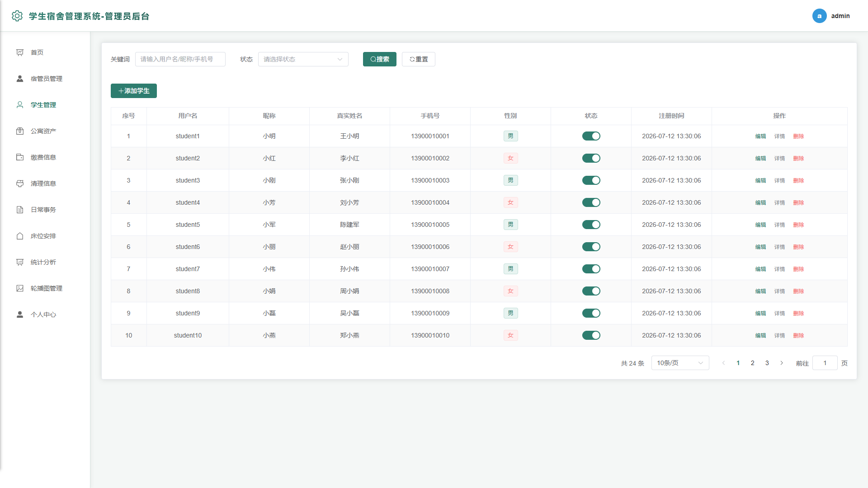Open 统计分析 menu item
The height and width of the screenshot is (488, 868).
point(45,262)
